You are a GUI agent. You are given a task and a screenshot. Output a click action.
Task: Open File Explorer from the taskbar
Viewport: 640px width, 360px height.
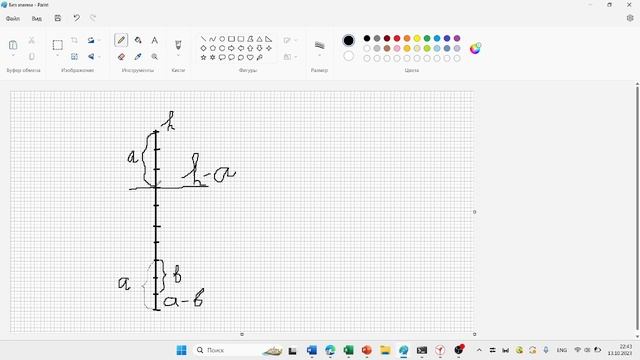coord(385,350)
